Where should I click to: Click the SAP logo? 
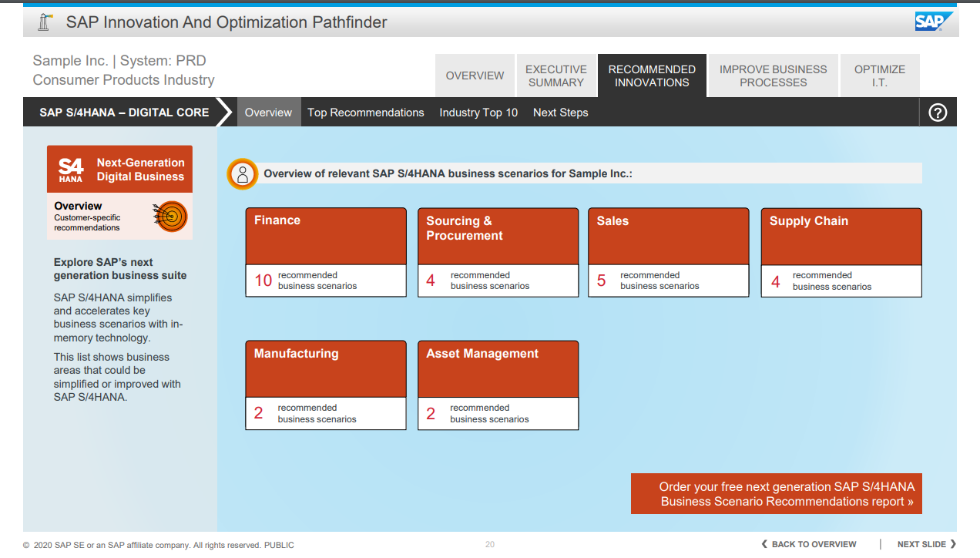click(x=934, y=22)
